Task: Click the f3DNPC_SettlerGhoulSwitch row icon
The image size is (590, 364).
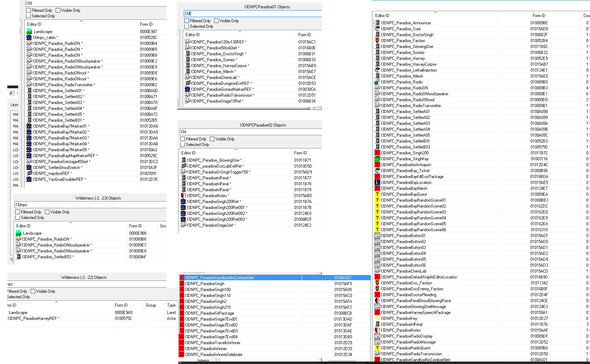Action: pyautogui.click(x=29, y=168)
